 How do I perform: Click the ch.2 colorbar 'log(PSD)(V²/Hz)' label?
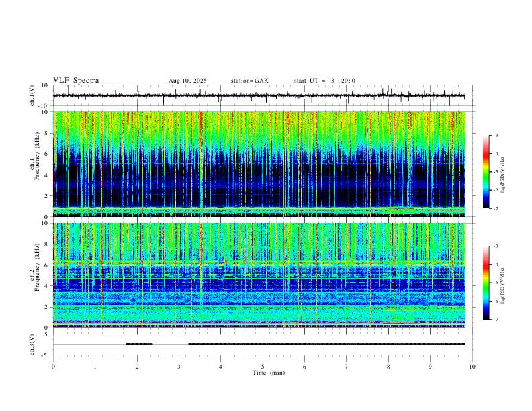tap(503, 285)
